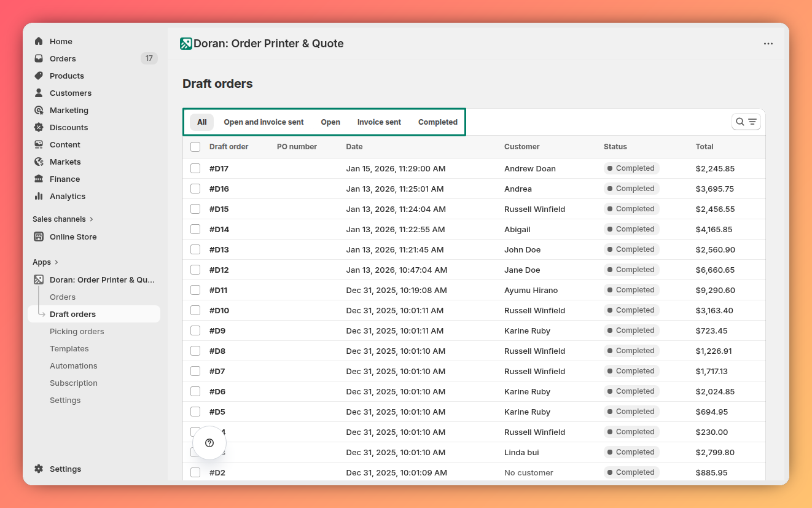
Task: Click date Jan 13, 2026, 10:47:04 AM
Action: pos(397,270)
